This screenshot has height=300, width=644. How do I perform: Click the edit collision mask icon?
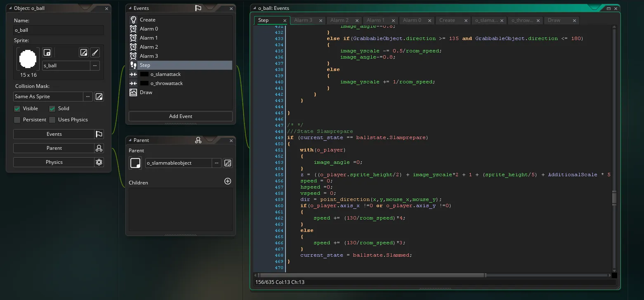(x=99, y=97)
